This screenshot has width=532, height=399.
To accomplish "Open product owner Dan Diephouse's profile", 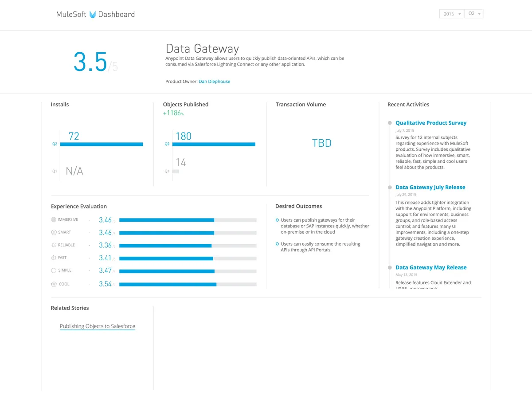I will 214,82.
